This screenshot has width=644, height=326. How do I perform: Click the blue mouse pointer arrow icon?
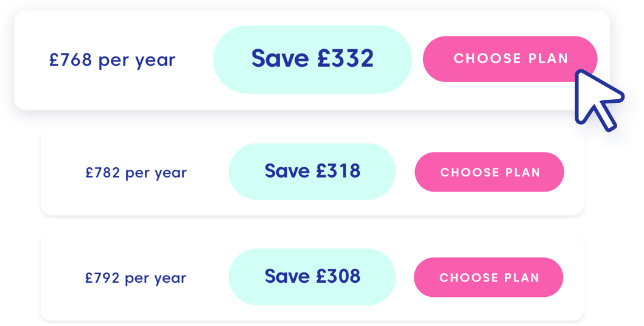click(x=598, y=100)
